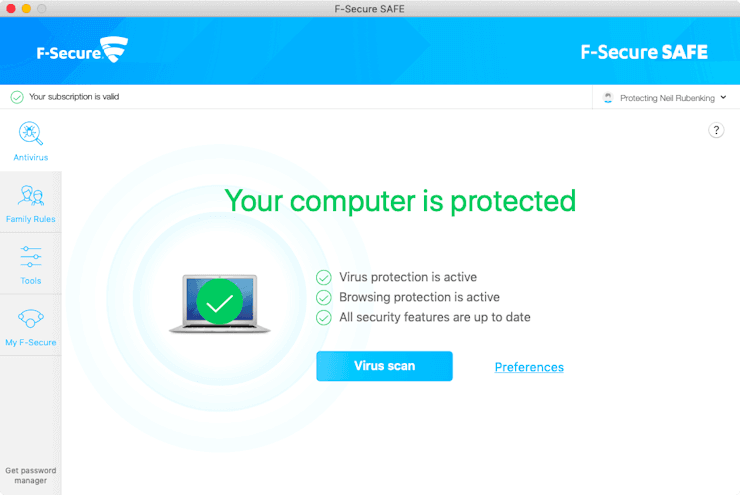Click the Virus protection active checkmark

coord(323,277)
